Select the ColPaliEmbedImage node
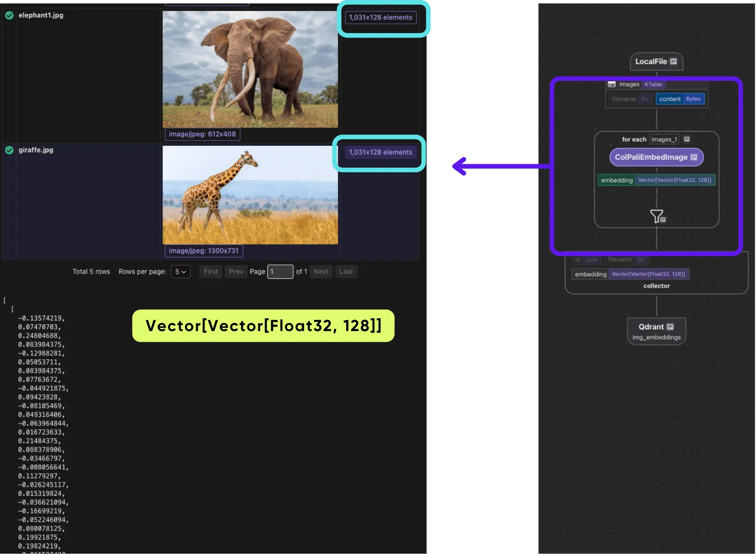This screenshot has width=756, height=554. (x=656, y=157)
